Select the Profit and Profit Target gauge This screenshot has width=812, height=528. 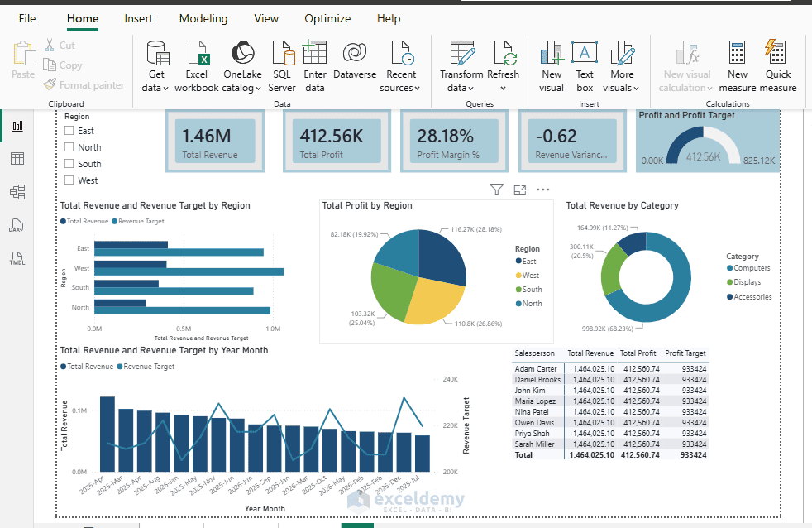click(707, 141)
